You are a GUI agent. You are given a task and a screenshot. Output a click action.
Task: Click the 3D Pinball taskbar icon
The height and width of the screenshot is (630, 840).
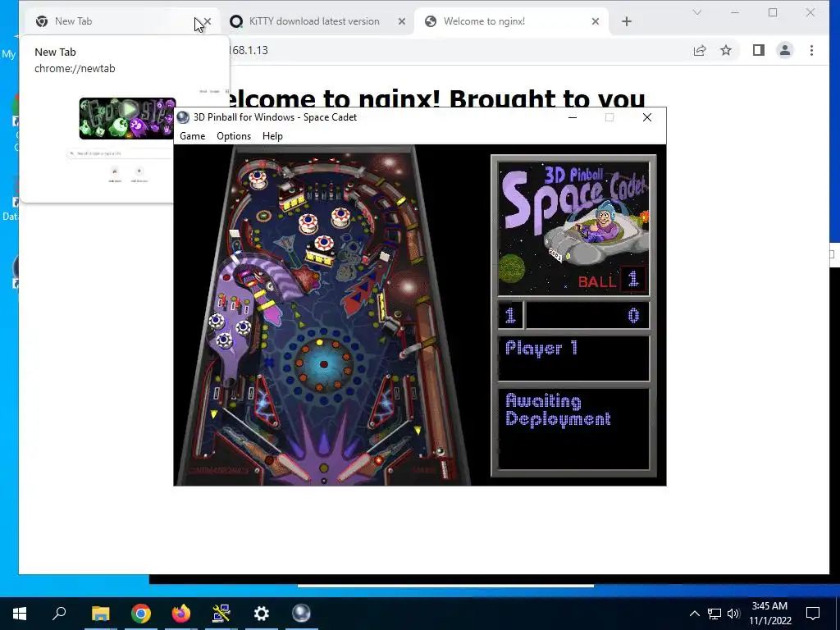pyautogui.click(x=301, y=614)
